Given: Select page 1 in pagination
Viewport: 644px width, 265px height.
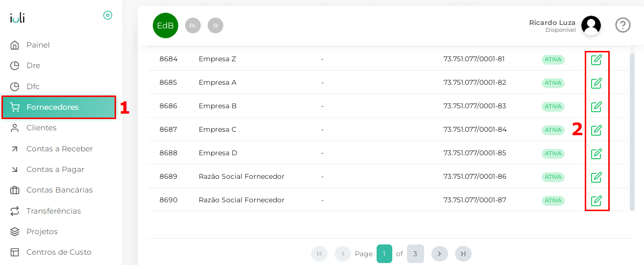Looking at the screenshot, I should coord(384,254).
